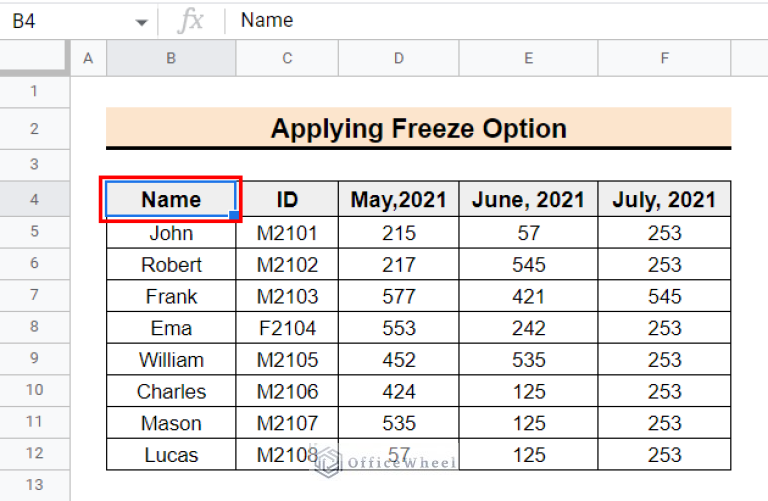Click the select-all corner box
The image size is (768, 501).
(x=34, y=58)
